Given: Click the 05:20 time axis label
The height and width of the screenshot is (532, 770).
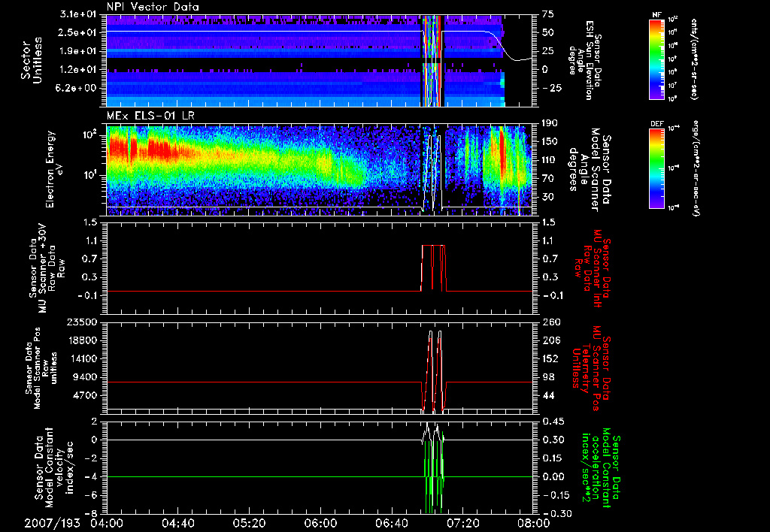Looking at the screenshot, I should point(250,523).
